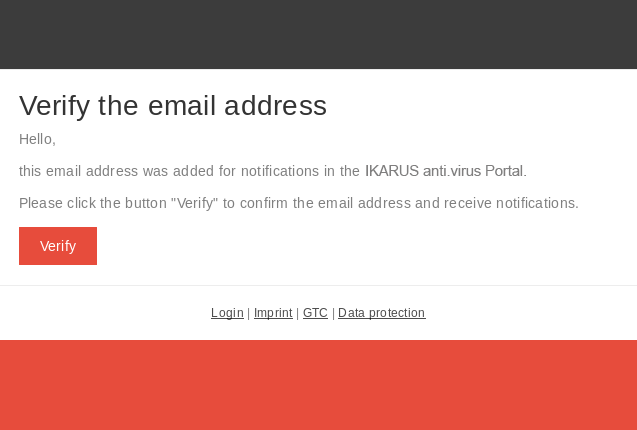Click the separator between GTC and Data protection
637x430 pixels.
tap(333, 313)
